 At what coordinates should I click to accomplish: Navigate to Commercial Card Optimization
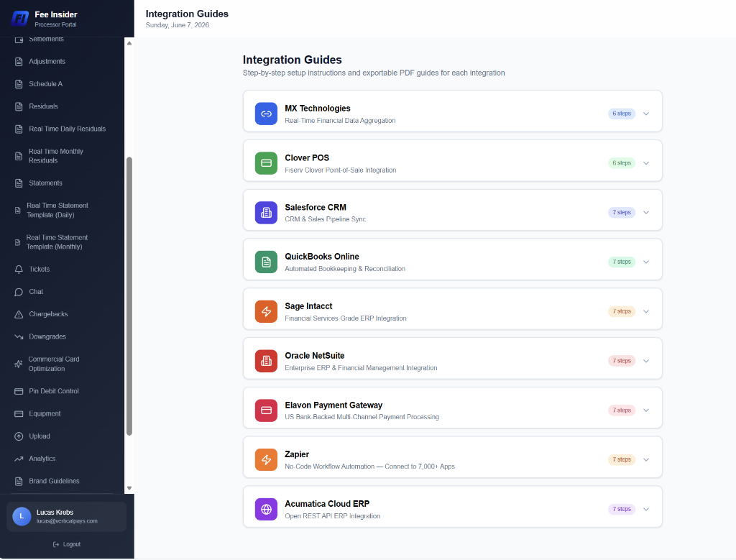tap(63, 364)
